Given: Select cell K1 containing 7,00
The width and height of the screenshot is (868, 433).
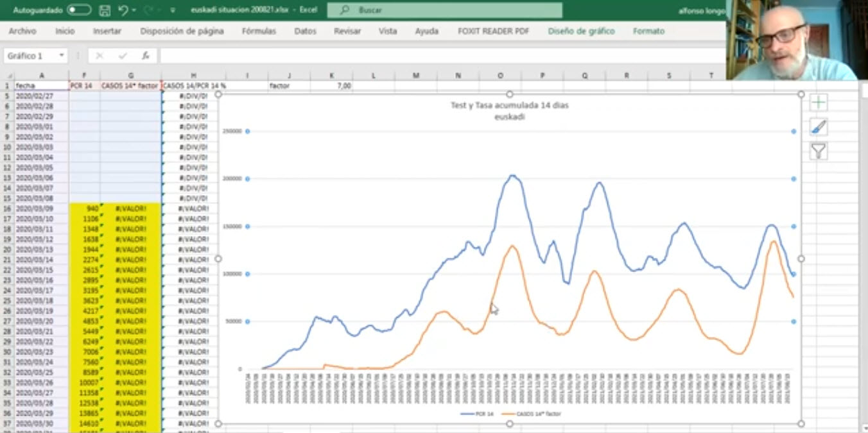Looking at the screenshot, I should [331, 85].
